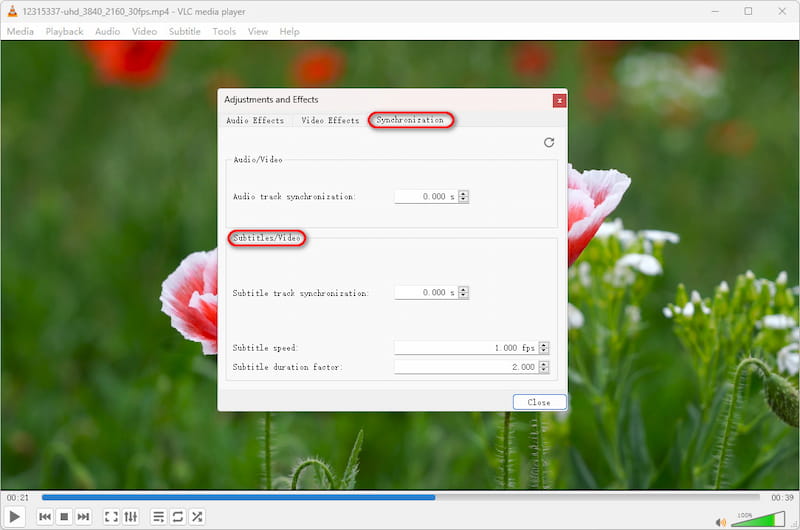Click the Audio track synchronization label
Screen dimensions: 800x530
pos(294,196)
